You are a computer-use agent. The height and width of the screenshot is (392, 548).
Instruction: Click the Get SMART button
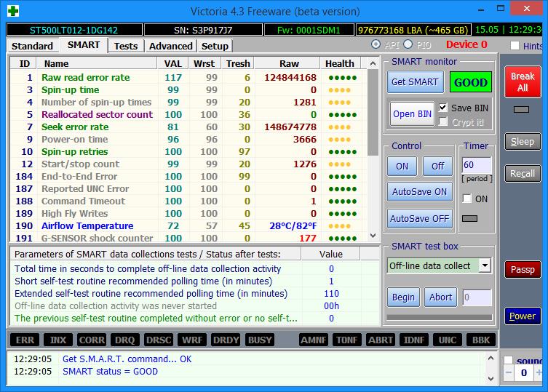(415, 82)
